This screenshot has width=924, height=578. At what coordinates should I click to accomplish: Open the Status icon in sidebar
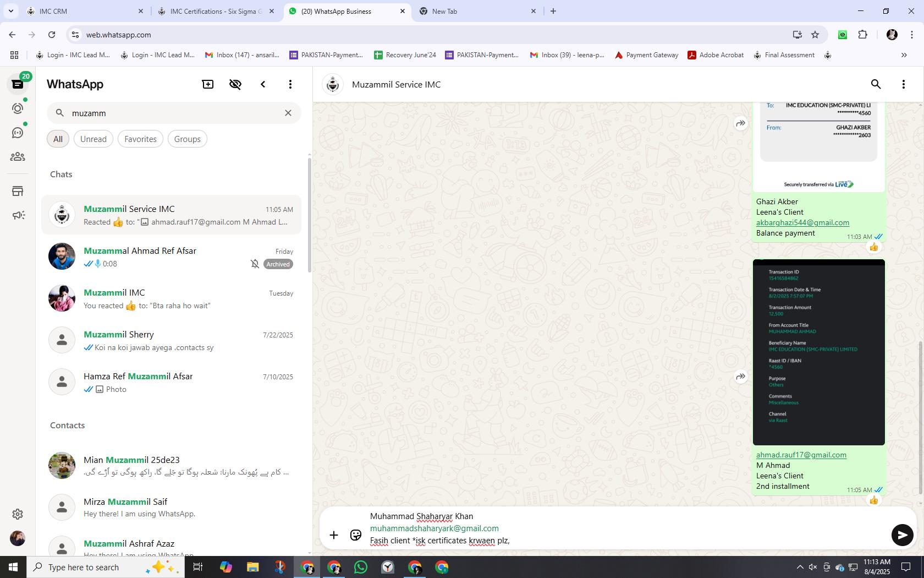point(18,108)
